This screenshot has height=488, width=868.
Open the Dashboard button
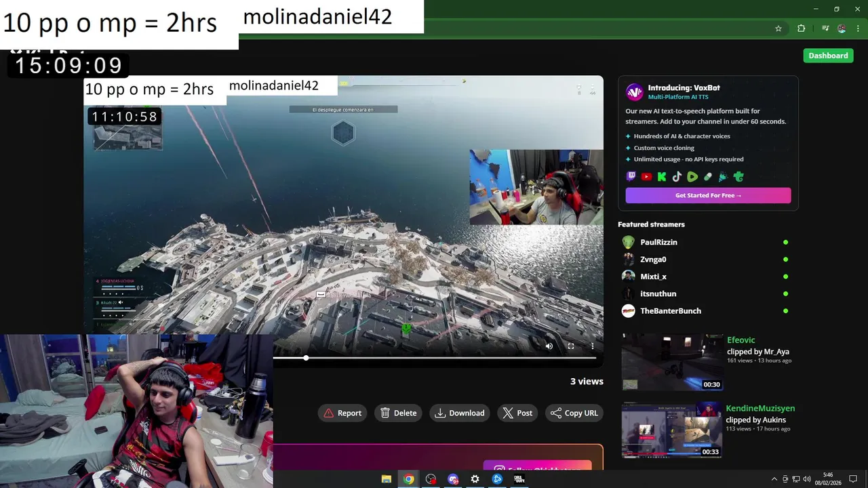[828, 56]
